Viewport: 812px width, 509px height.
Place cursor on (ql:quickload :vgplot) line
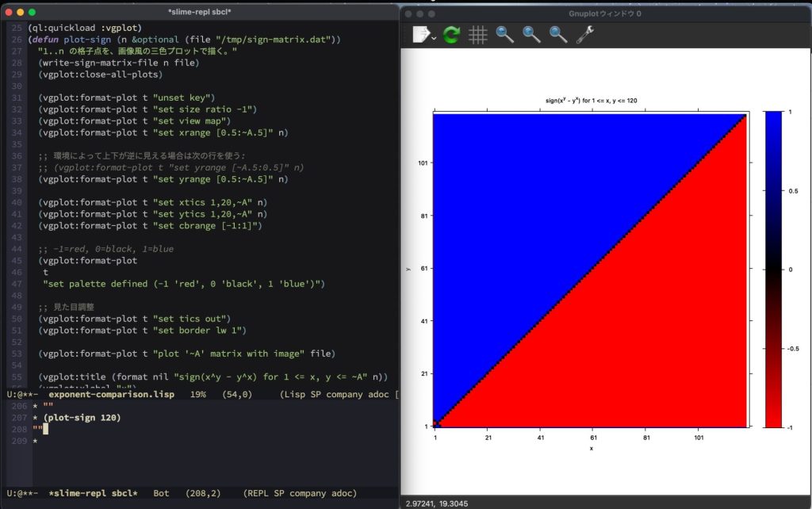84,28
